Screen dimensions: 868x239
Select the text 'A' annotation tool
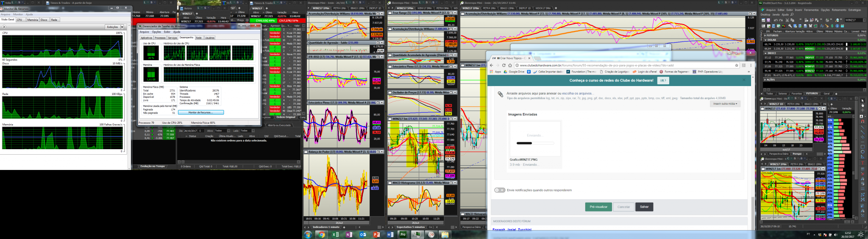(x=861, y=116)
